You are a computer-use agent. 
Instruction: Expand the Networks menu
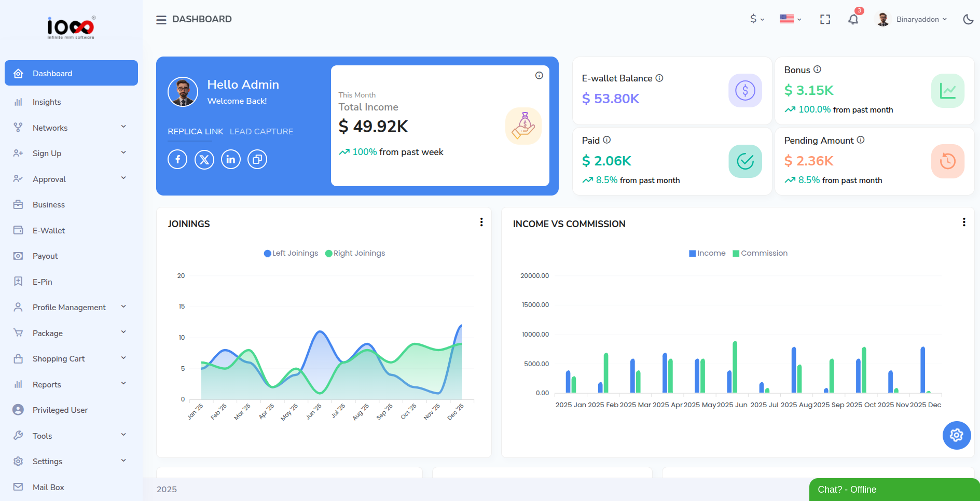(50, 128)
